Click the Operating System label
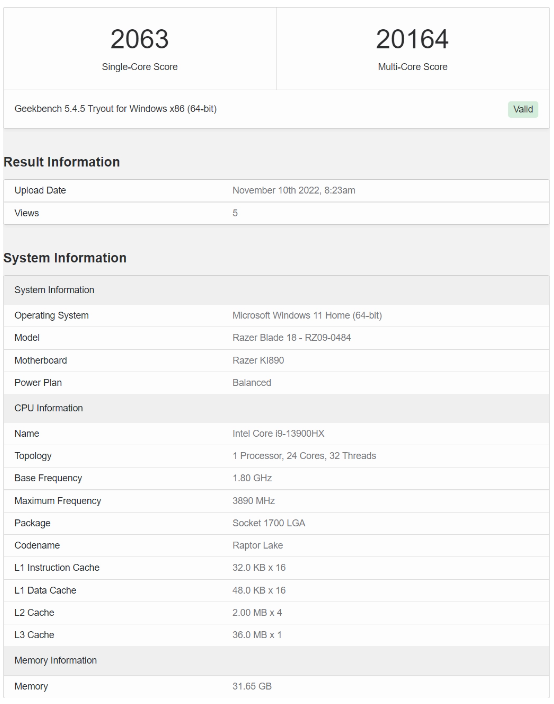 coord(51,316)
